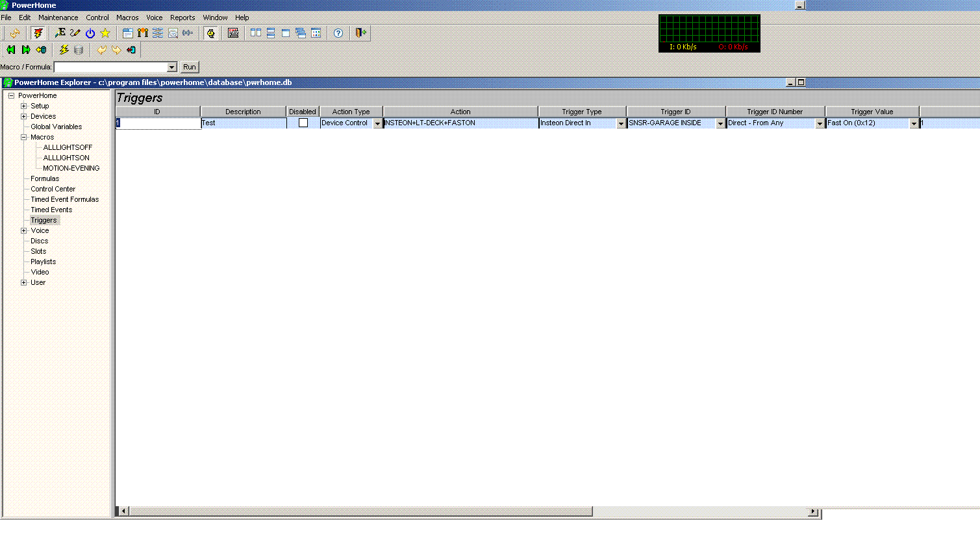Collapse the PowerHome root node
This screenshot has height=536, width=980.
(x=11, y=95)
